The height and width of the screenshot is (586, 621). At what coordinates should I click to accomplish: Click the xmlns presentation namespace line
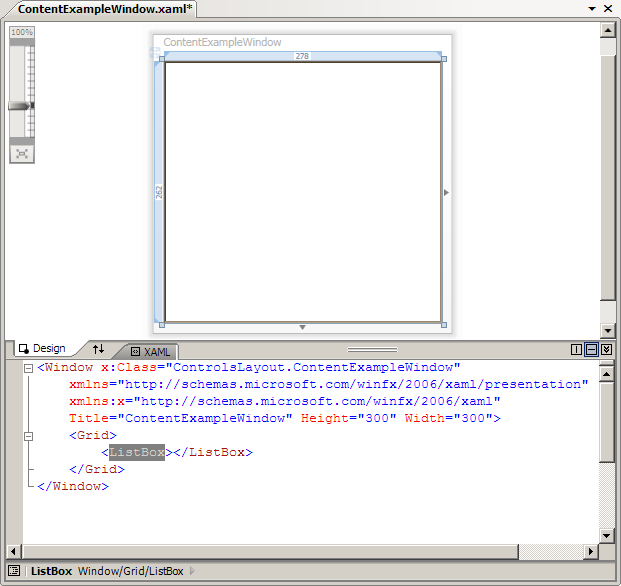pos(329,384)
